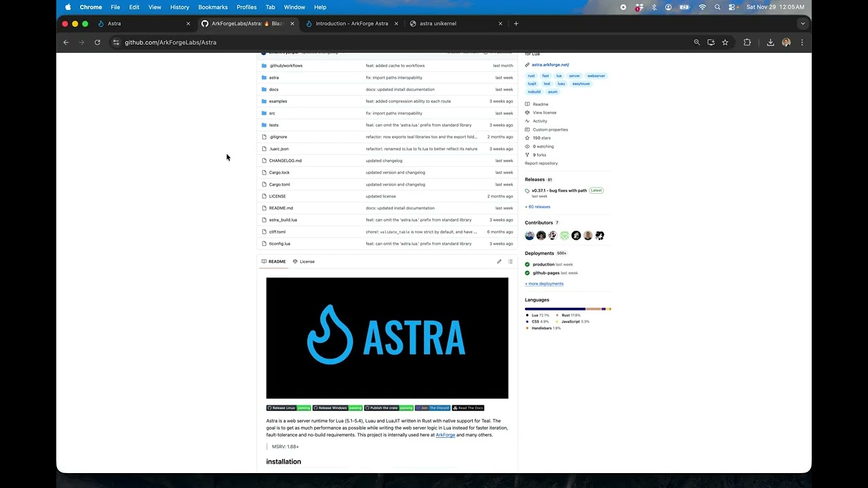The height and width of the screenshot is (488, 868).
Task: Go back with the browser back arrow
Action: (x=66, y=42)
